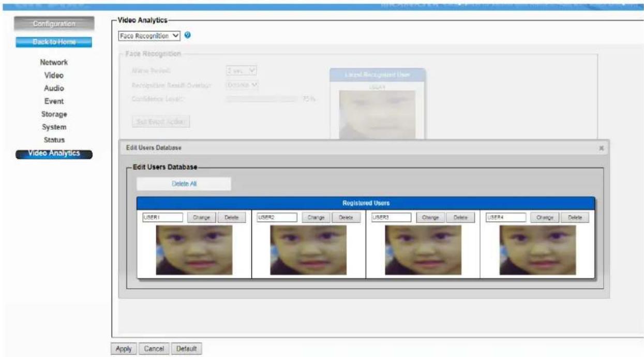This screenshot has width=644, height=357.
Task: Open the Network settings section
Action: [x=54, y=62]
